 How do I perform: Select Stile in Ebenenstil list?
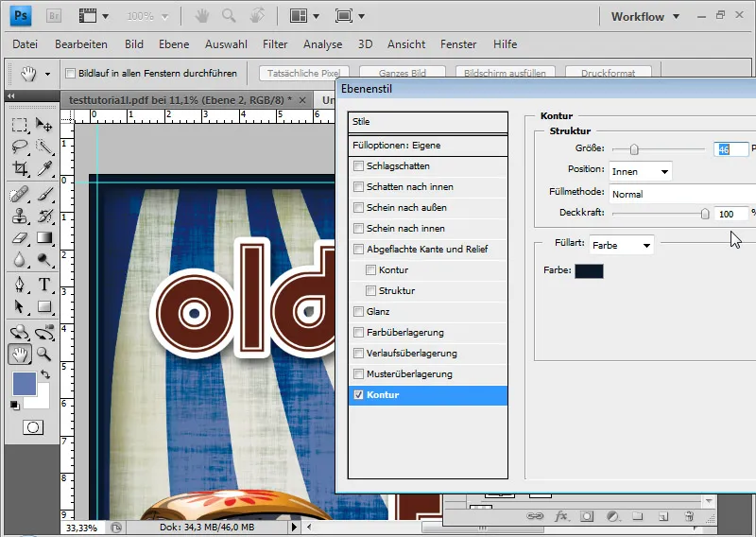[x=428, y=122]
